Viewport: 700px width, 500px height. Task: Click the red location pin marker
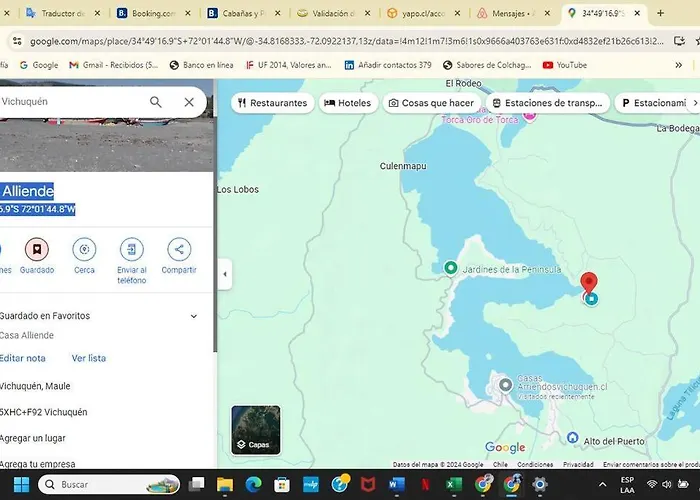589,282
